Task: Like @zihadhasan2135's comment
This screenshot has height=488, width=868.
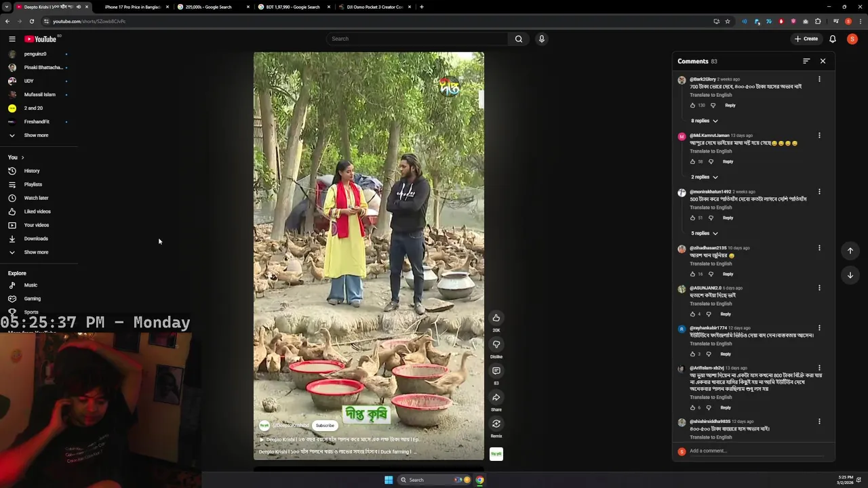Action: tap(692, 274)
